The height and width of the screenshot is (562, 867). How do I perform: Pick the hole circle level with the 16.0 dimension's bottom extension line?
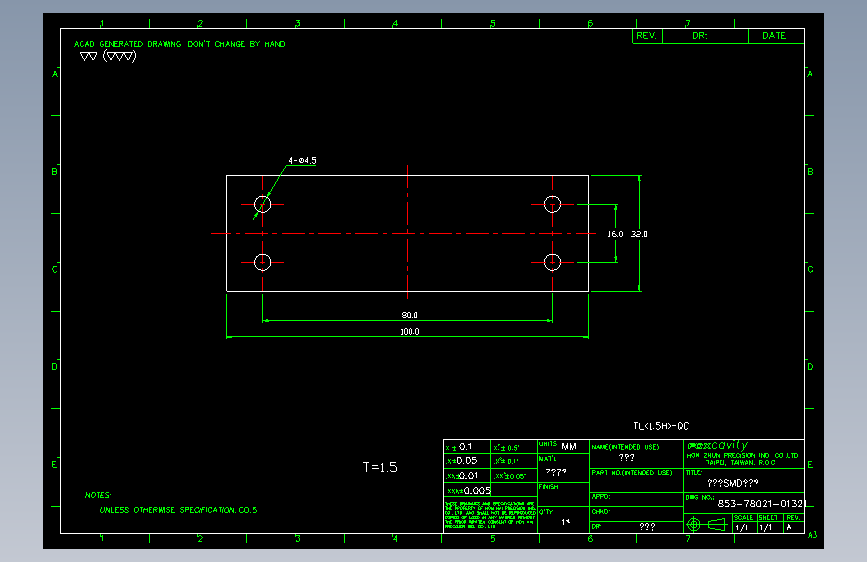pos(552,262)
